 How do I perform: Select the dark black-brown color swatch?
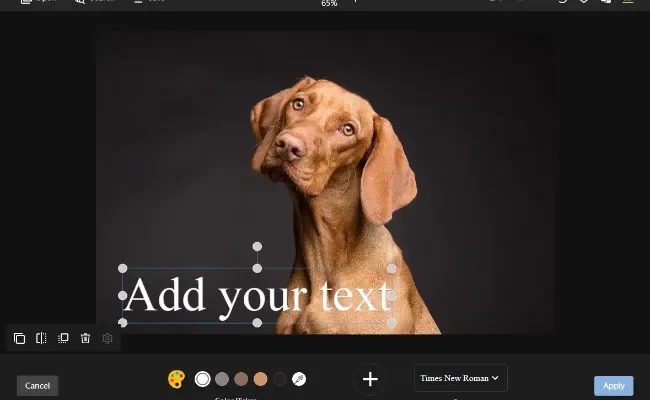coord(280,379)
